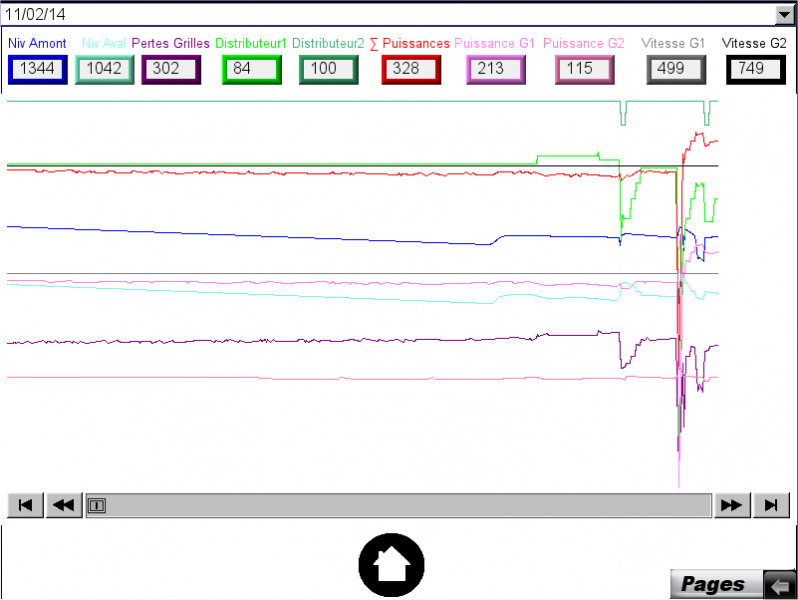This screenshot has width=798, height=600.
Task: Select the Vitesse G1 value box 499
Action: click(676, 69)
